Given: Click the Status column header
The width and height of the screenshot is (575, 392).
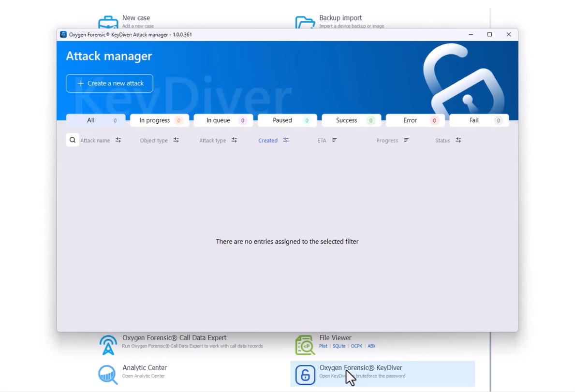Looking at the screenshot, I should [442, 140].
